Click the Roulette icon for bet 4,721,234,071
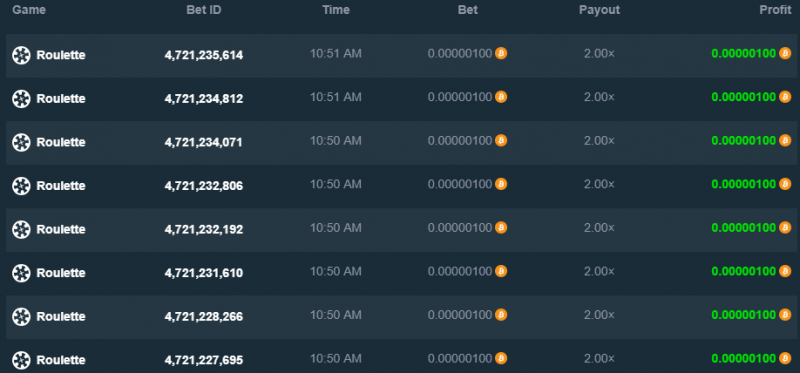 coord(21,142)
